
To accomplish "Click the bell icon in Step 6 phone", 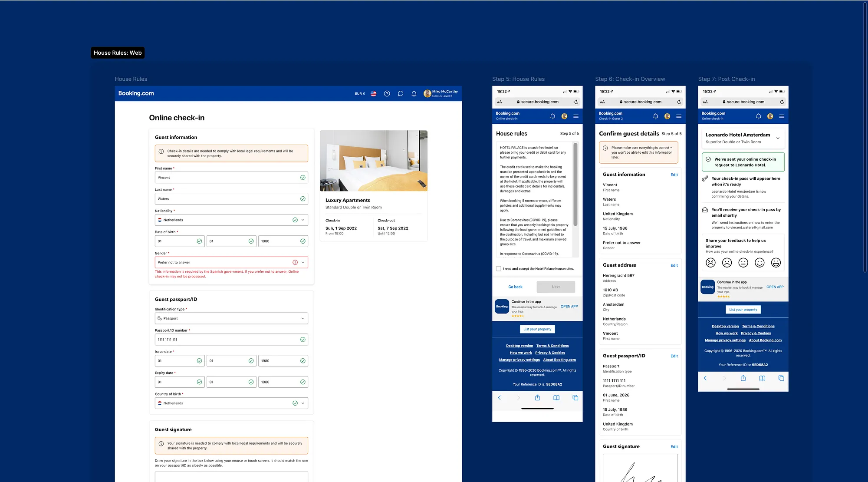I will 655,116.
